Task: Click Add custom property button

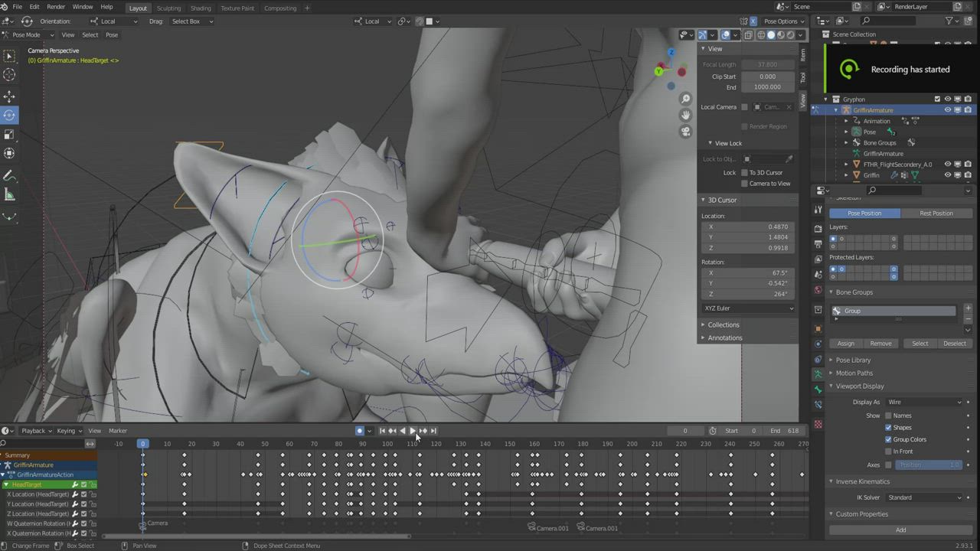Action: point(900,530)
